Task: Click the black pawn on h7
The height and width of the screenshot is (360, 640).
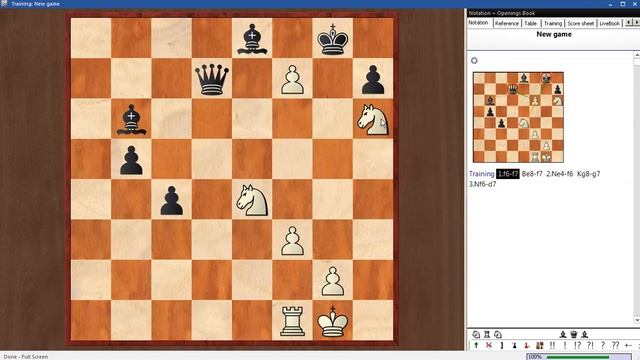Action: point(373,79)
